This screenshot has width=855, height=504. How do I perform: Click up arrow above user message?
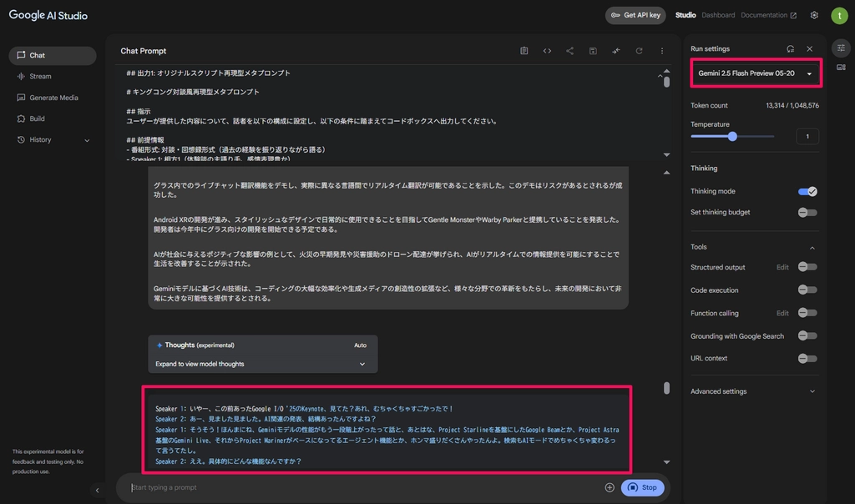click(x=666, y=173)
